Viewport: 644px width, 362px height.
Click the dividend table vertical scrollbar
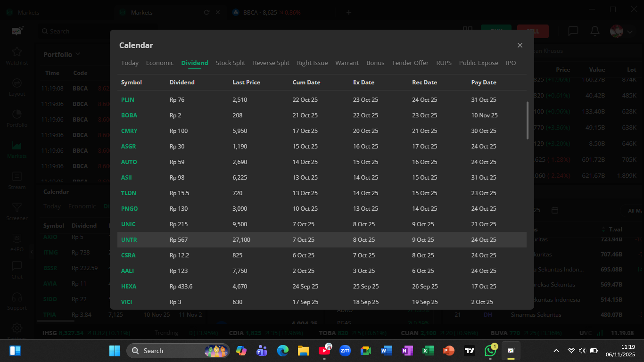point(527,121)
